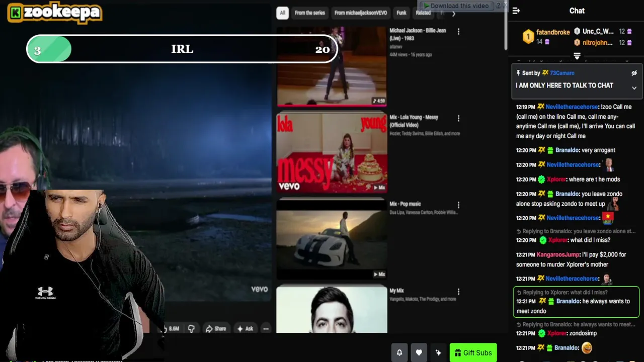This screenshot has width=644, height=362.
Task: Click the Gift Subs button
Action: [x=473, y=353]
